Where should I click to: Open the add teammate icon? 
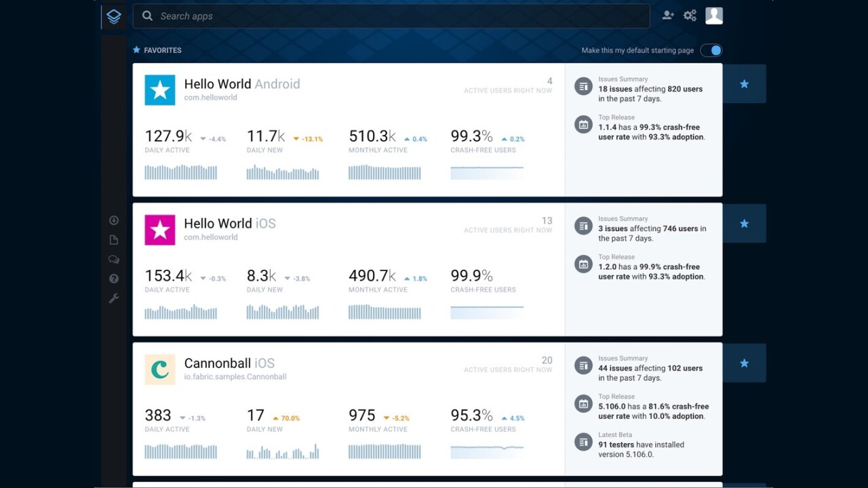click(667, 15)
